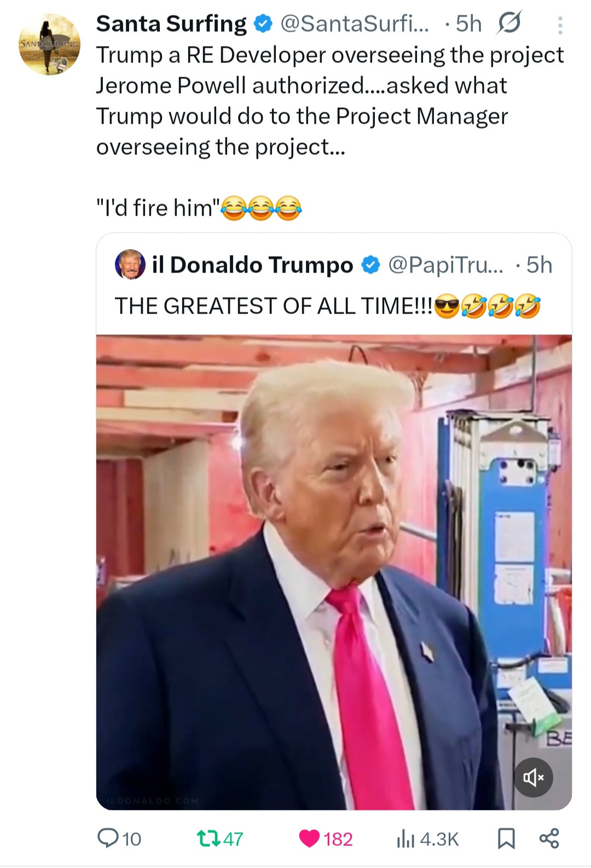The height and width of the screenshot is (868, 591).
Task: Click il Donaldo Trumpo verified badge
Action: coord(370,265)
